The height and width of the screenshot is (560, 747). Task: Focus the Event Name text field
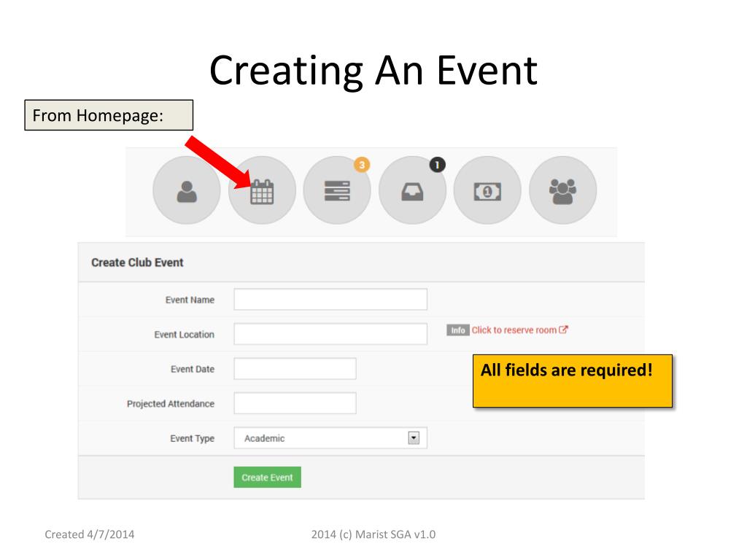330,300
